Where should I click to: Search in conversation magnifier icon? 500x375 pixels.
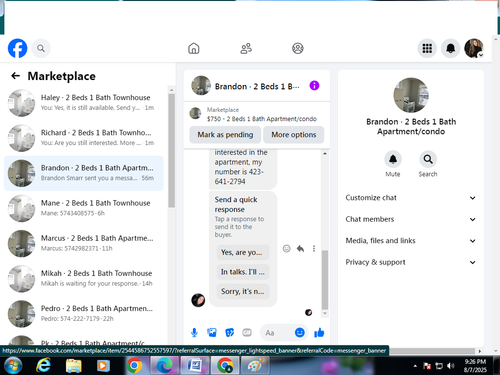point(428,159)
